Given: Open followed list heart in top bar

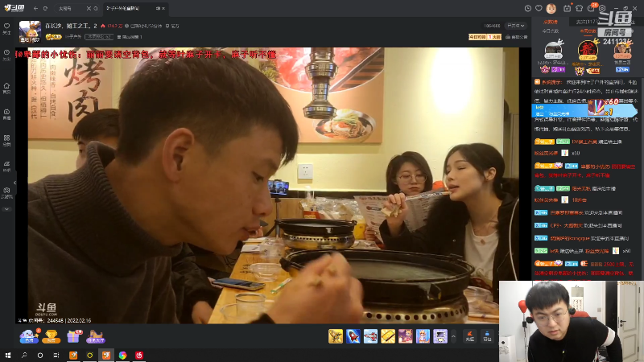Looking at the screenshot, I should click(539, 8).
